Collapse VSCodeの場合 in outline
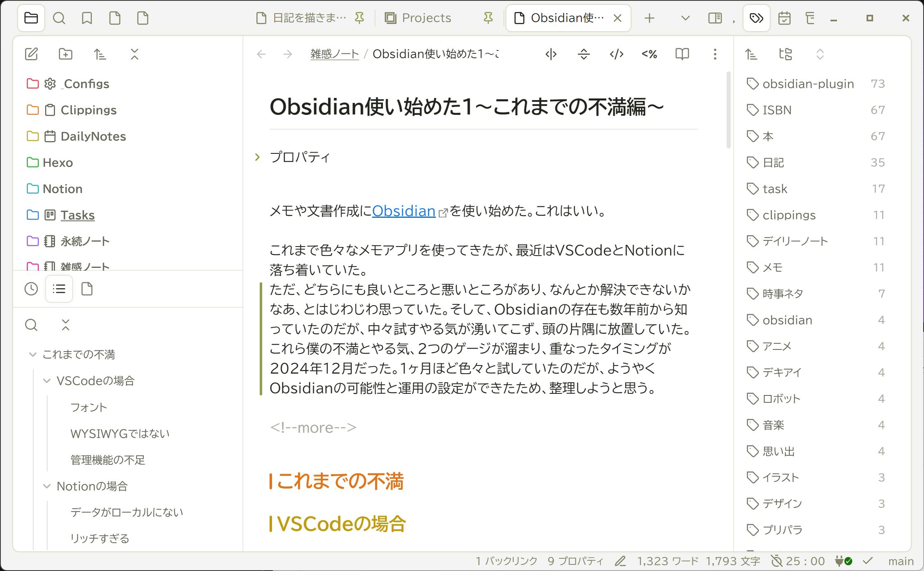 pyautogui.click(x=47, y=381)
